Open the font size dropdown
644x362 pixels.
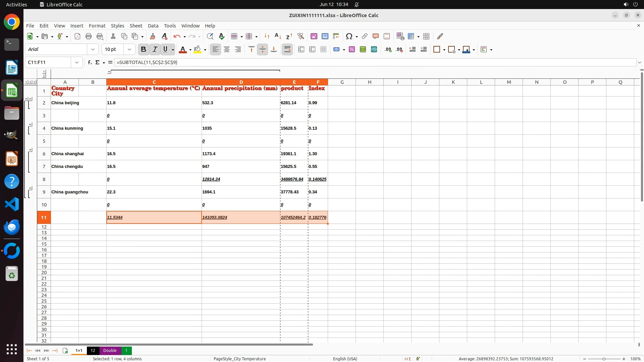click(129, 49)
